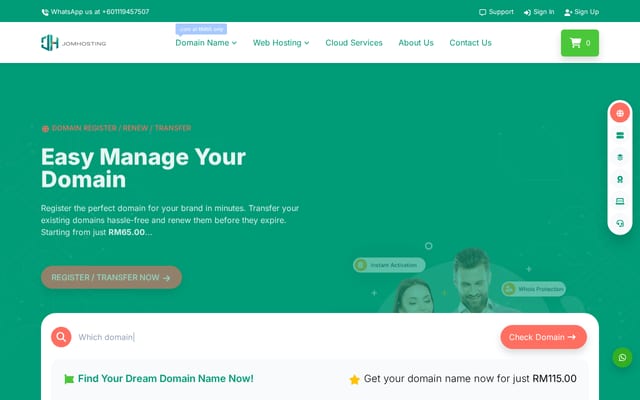Click the yellow star icon near price

[x=354, y=380]
